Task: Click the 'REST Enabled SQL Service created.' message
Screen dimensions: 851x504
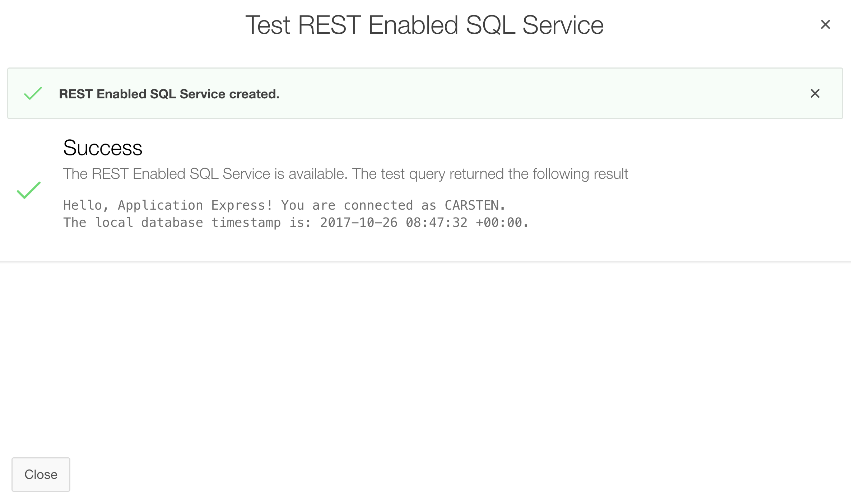Action: tap(169, 94)
